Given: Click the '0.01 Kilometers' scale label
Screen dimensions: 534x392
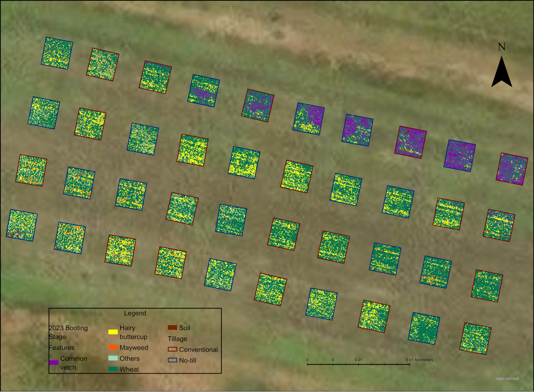Looking at the screenshot, I should (419, 360).
